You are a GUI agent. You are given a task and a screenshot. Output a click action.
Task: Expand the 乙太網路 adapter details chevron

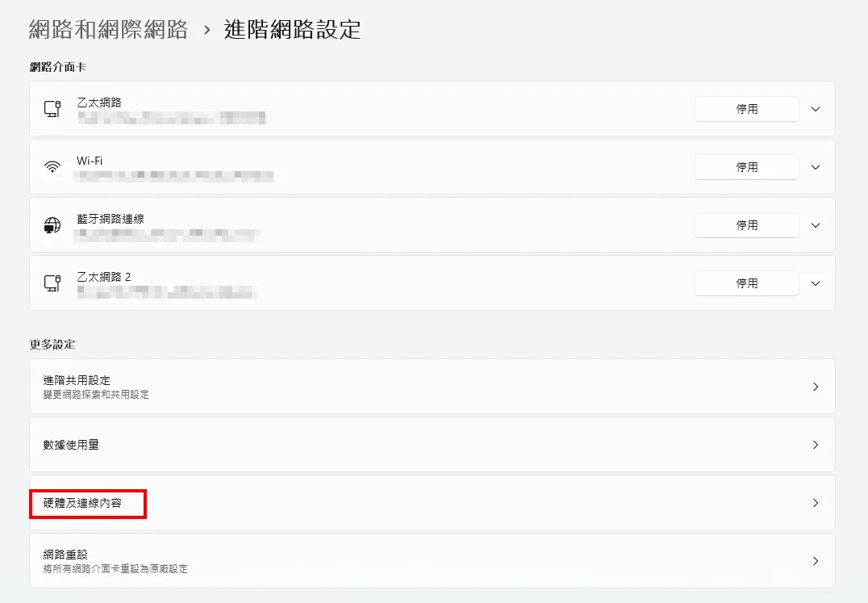click(816, 109)
